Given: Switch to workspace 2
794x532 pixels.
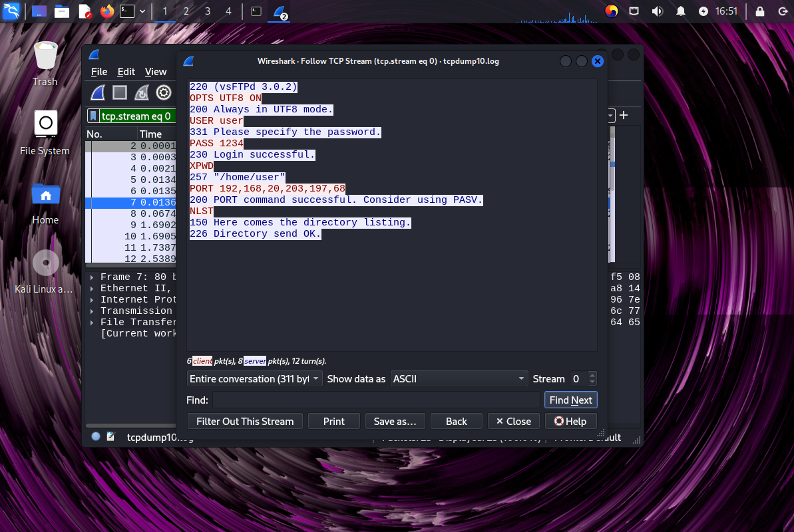Looking at the screenshot, I should pyautogui.click(x=186, y=11).
